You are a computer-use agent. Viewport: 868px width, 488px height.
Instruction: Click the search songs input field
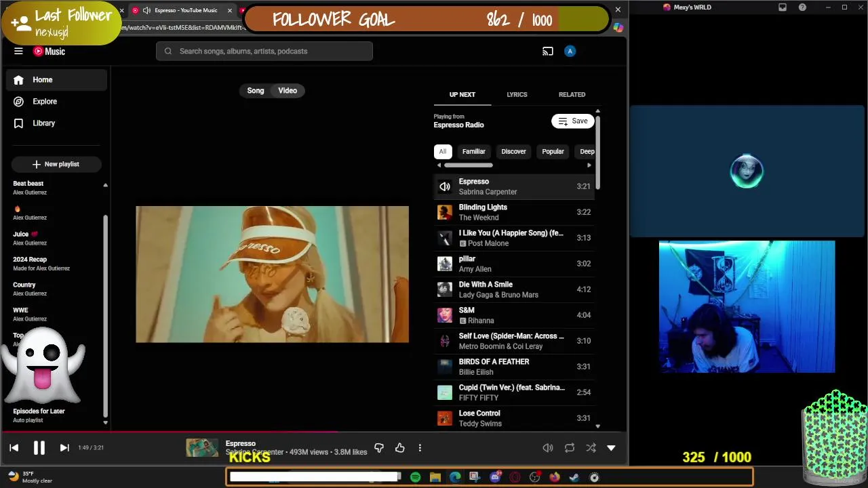[x=264, y=51]
